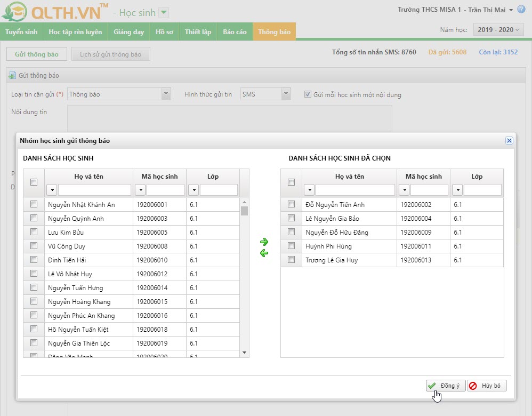Open the Thiết lập menu
The width and height of the screenshot is (532, 416).
click(x=198, y=31)
